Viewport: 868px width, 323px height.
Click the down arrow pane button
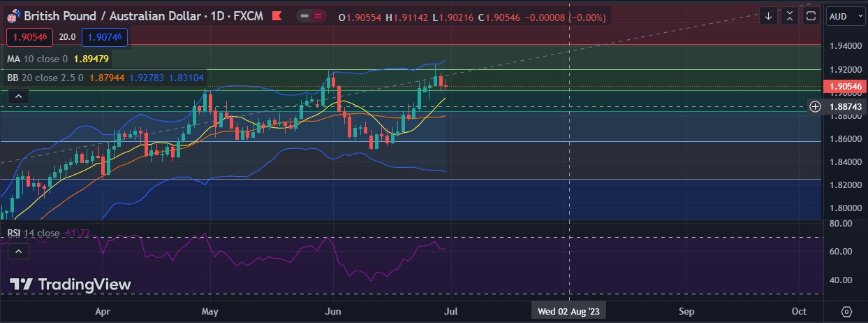769,16
